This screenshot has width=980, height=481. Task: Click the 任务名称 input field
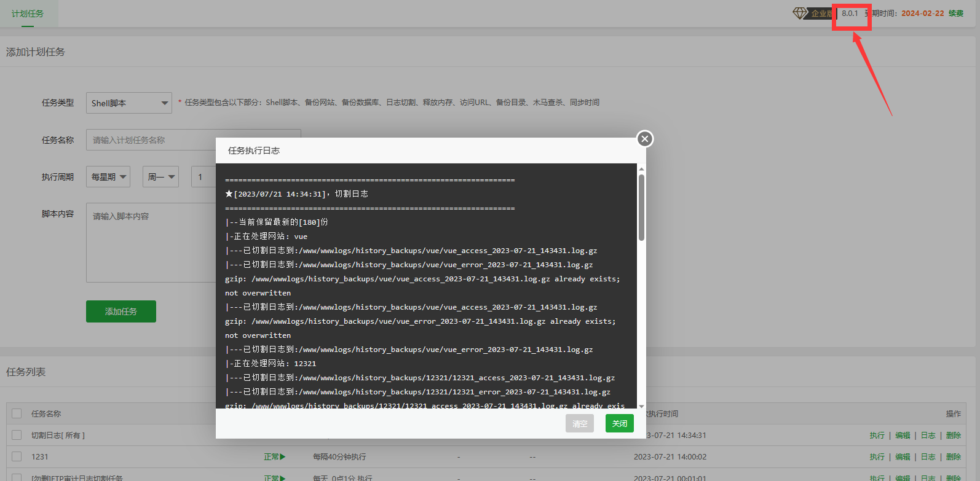click(x=193, y=140)
